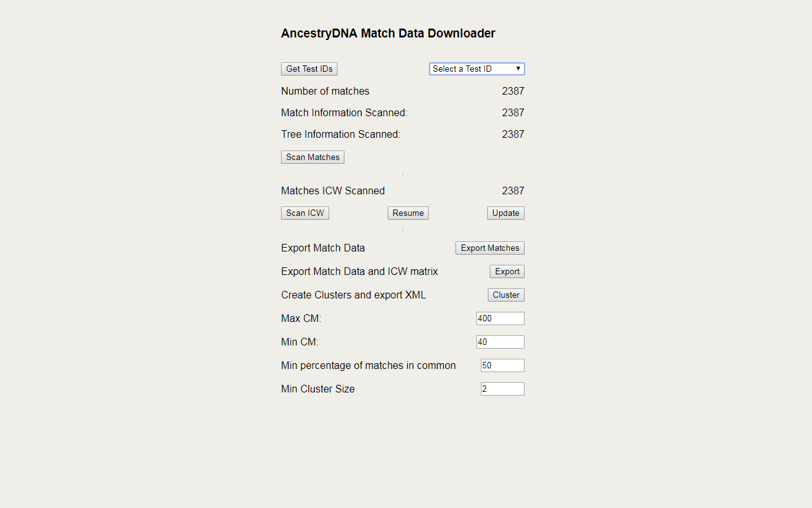Click the Scan ICW button

(304, 213)
